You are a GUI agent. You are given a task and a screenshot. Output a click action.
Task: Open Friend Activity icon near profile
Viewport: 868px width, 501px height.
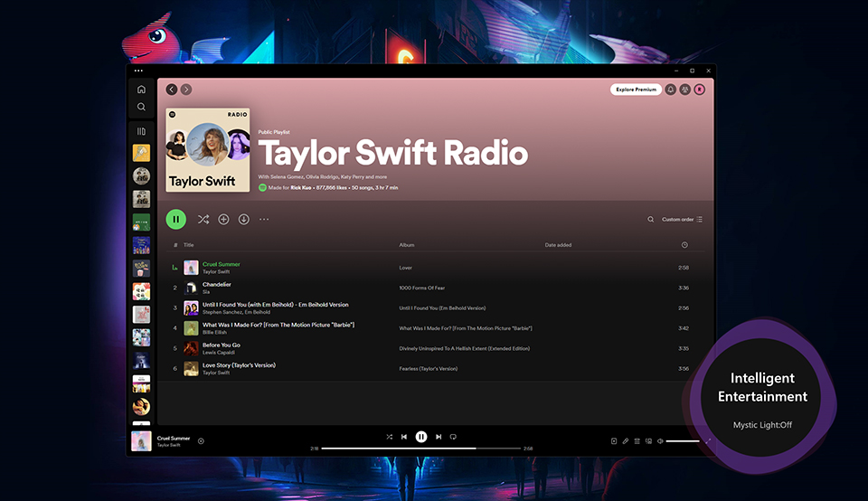tap(684, 90)
